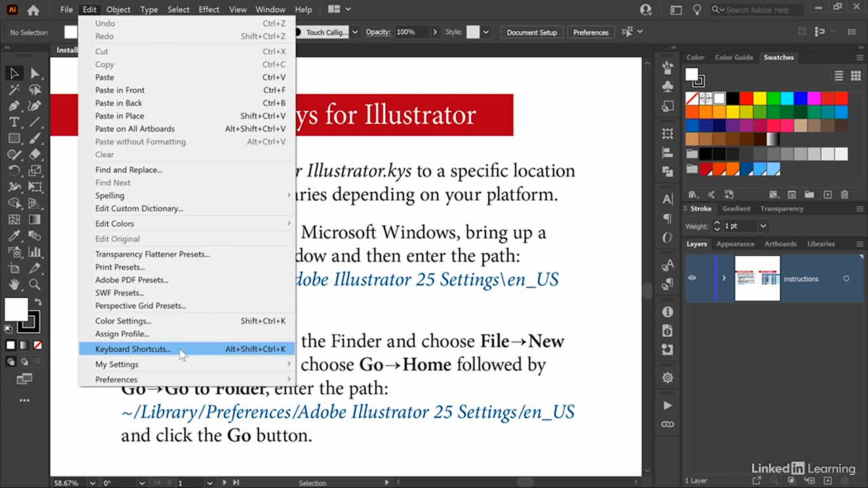Image resolution: width=868 pixels, height=488 pixels.
Task: Select the Shape Builder tool
Action: (14, 203)
